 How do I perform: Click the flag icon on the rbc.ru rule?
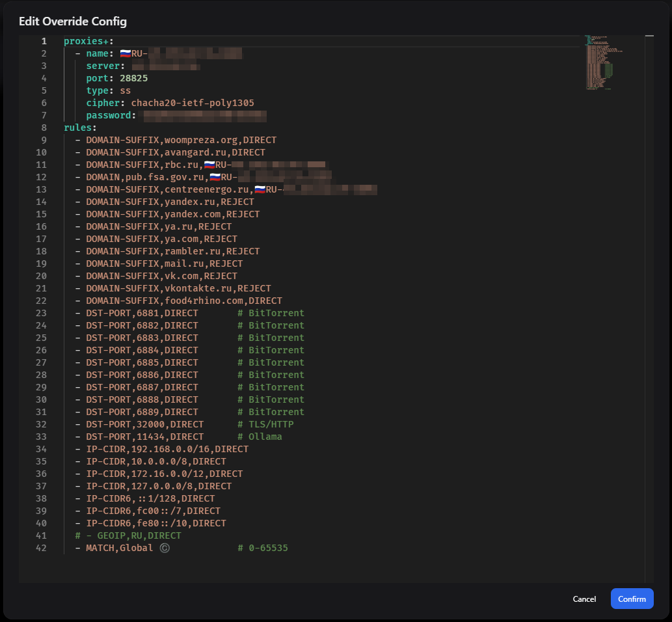[209, 165]
